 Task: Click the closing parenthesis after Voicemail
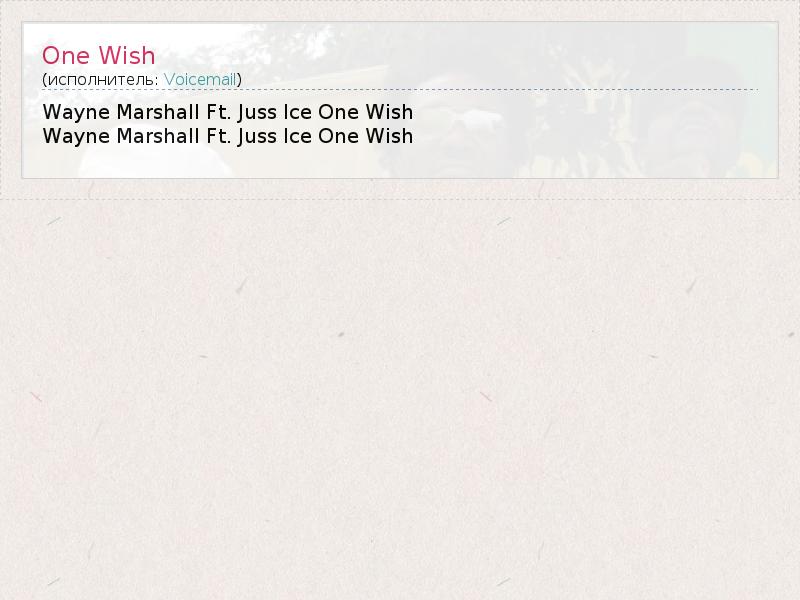239,80
